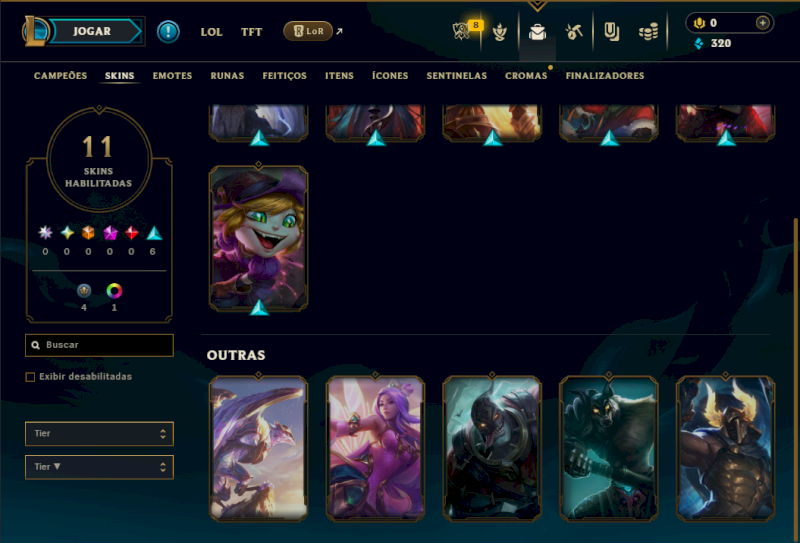This screenshot has height=543, width=800.
Task: Open the clash trophy wreath icon
Action: [499, 32]
